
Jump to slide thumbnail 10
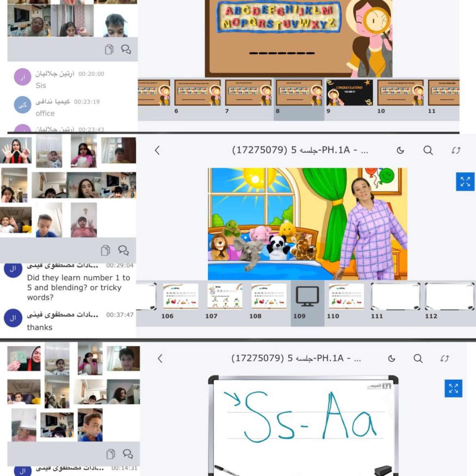(x=400, y=93)
